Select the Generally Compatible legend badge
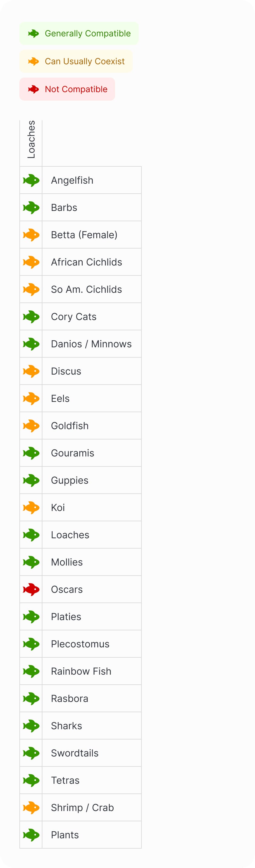 click(79, 33)
